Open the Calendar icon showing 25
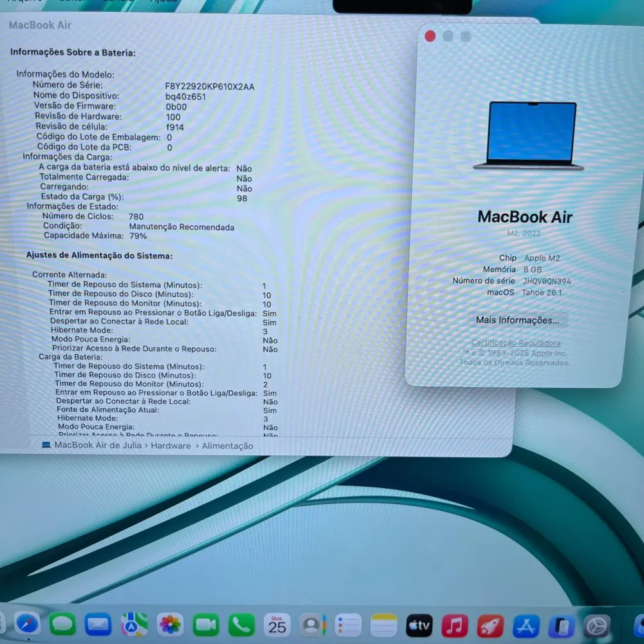This screenshot has width=644, height=644. (277, 625)
